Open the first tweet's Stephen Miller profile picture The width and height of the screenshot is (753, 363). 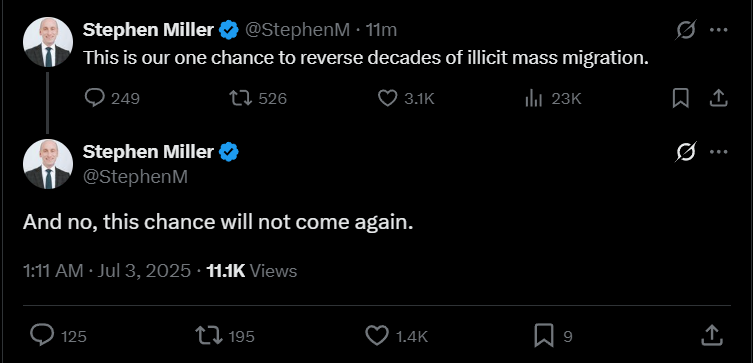[48, 42]
